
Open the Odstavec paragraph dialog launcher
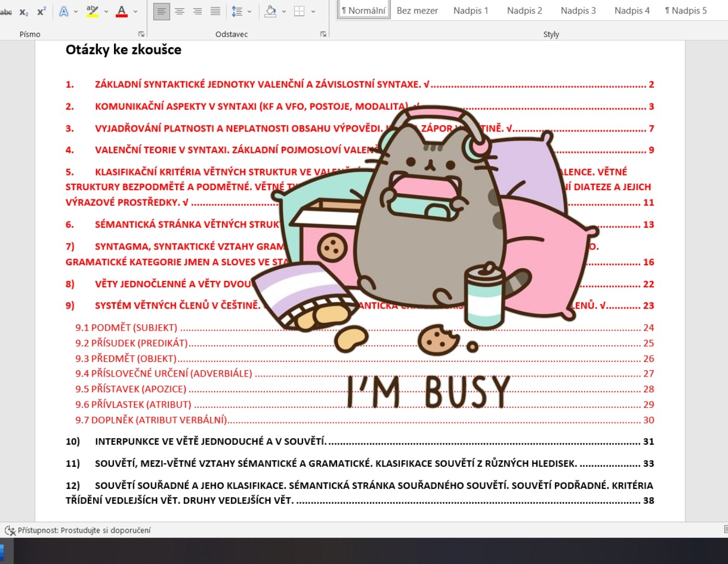323,34
